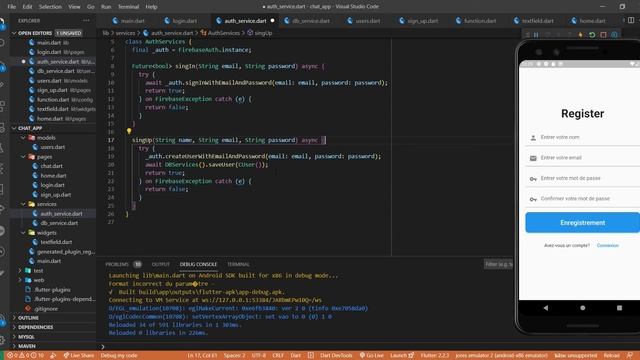Click Debug my code in status bar
The width and height of the screenshot is (640, 360).
[x=119, y=356]
